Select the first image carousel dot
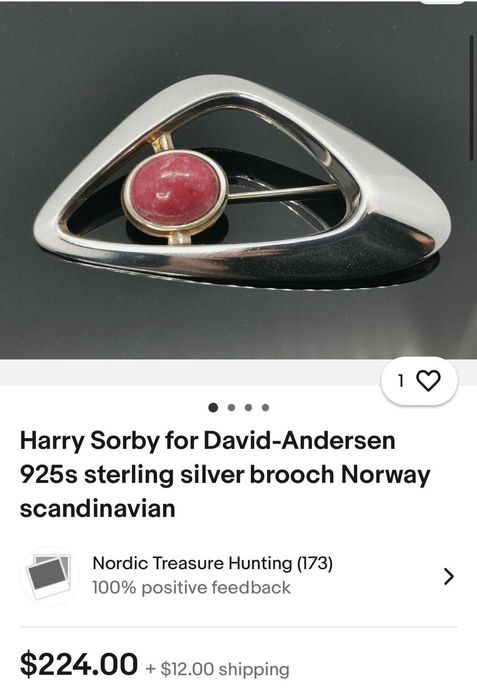The image size is (477, 700). [213, 407]
